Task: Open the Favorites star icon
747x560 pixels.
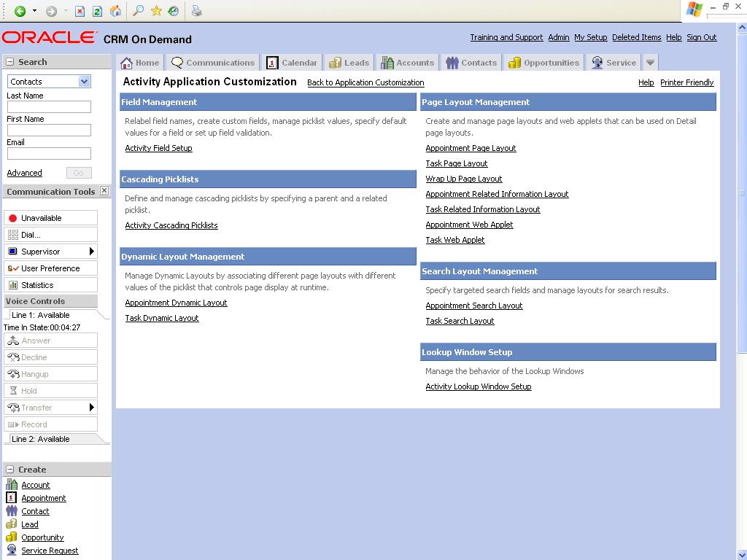Action: (x=156, y=11)
